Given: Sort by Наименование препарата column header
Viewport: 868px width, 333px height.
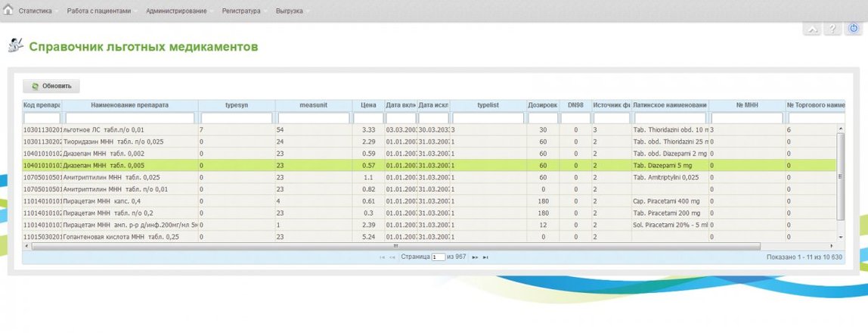Looking at the screenshot, I should (129, 105).
